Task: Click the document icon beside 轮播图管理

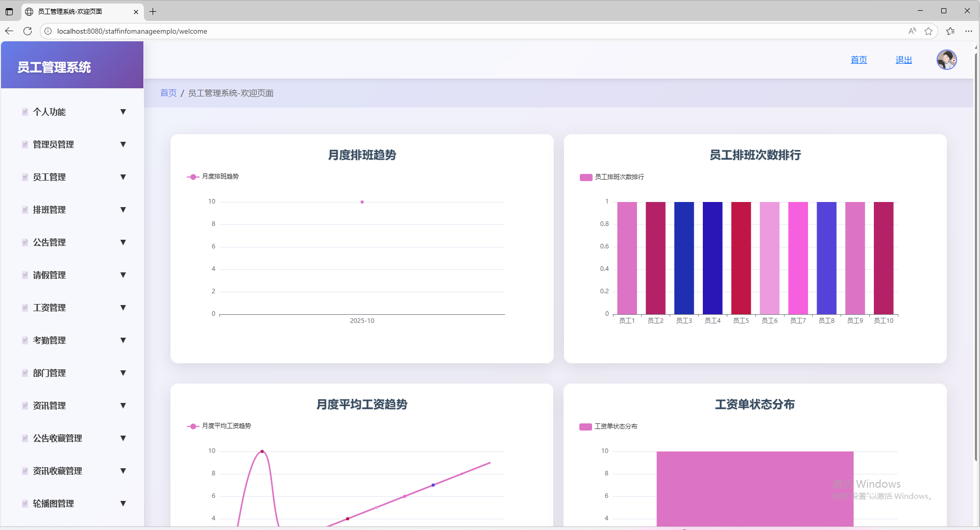Action: click(25, 504)
